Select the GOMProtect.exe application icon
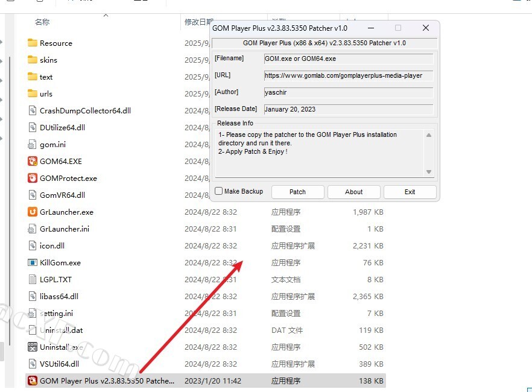 (32, 178)
